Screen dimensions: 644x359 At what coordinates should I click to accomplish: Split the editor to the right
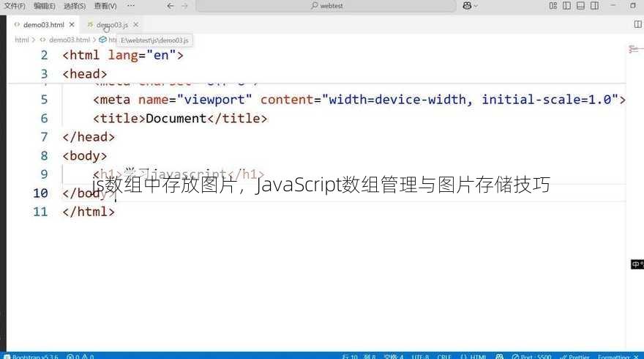pos(637,25)
